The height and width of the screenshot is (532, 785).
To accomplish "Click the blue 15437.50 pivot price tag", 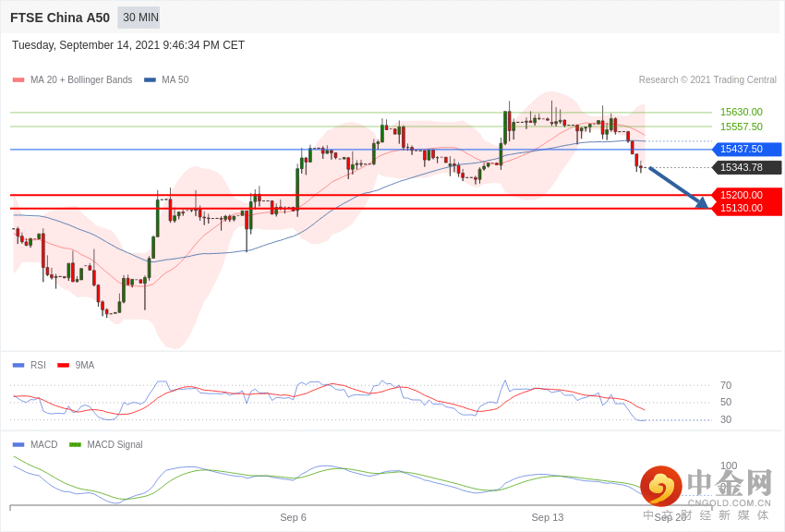I will (746, 149).
